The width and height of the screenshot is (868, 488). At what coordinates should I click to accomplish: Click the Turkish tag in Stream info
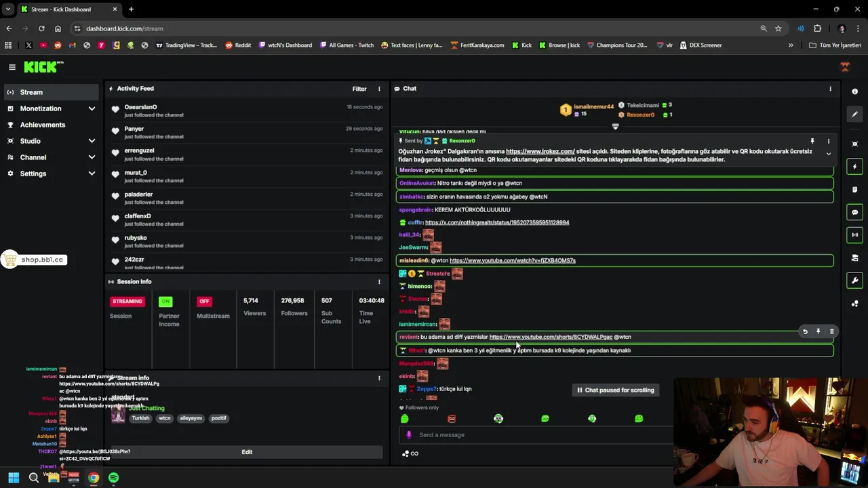[140, 418]
